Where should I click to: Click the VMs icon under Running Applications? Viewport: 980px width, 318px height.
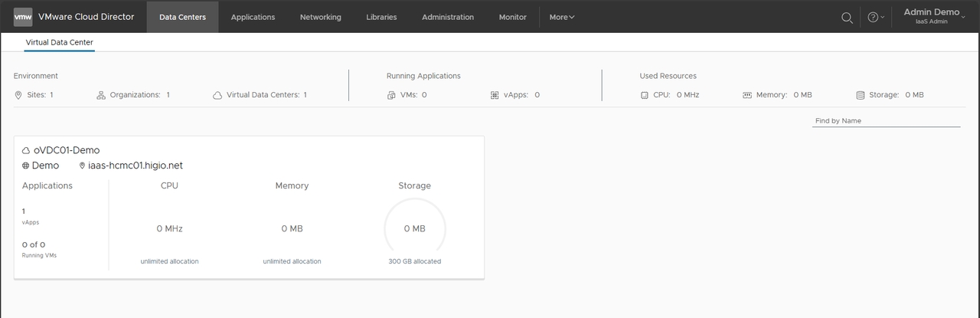coord(392,95)
